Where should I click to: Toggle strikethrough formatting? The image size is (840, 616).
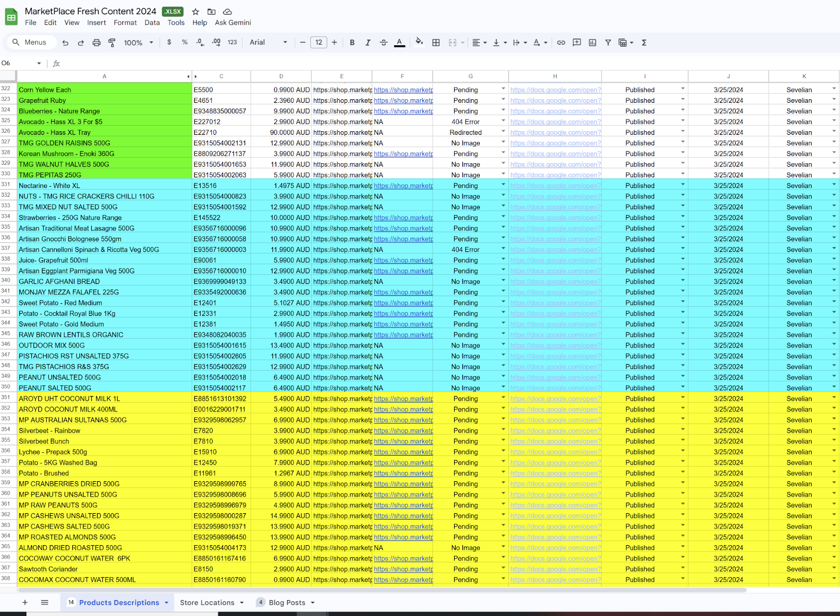coord(384,43)
